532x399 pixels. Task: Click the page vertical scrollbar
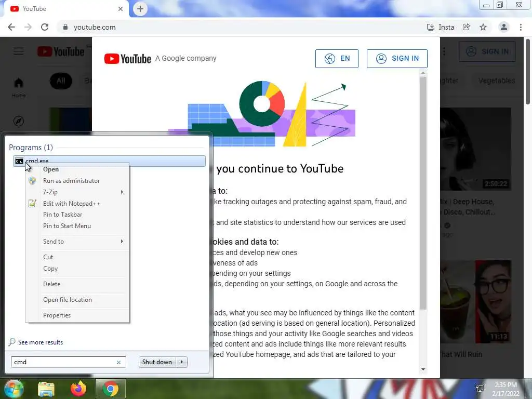tap(528, 71)
